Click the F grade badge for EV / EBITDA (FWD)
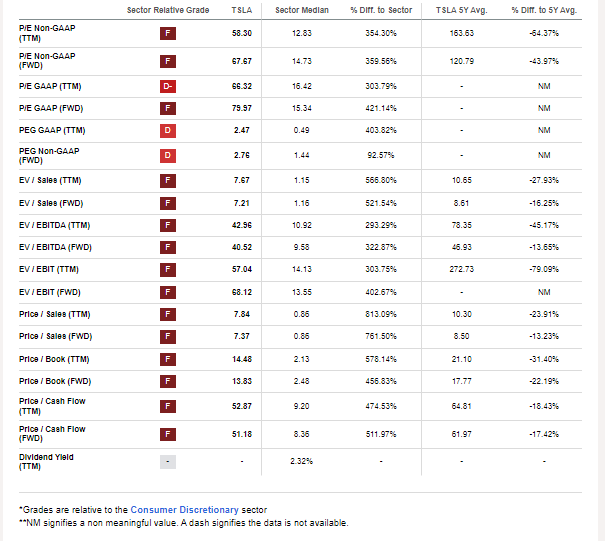 click(x=168, y=247)
